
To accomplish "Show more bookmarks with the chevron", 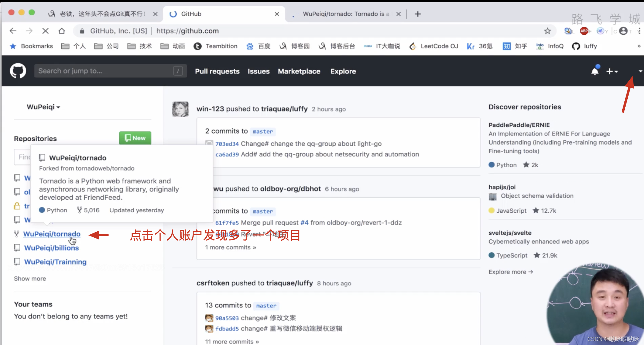I will (x=639, y=46).
